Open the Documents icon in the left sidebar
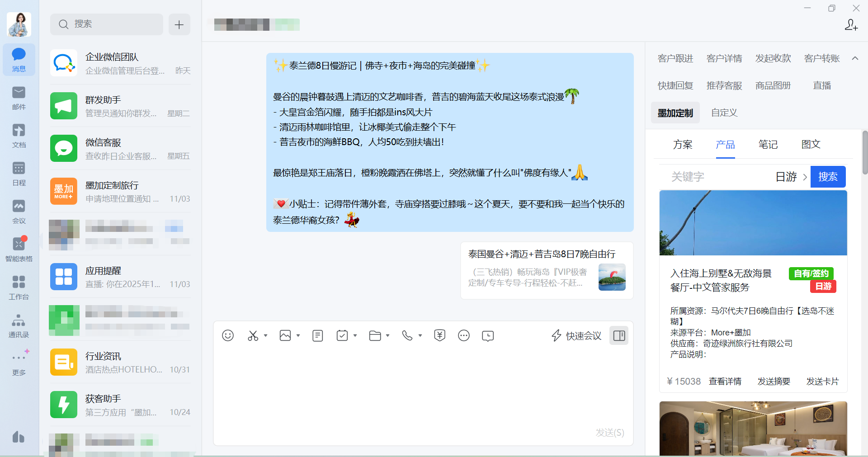This screenshot has width=868, height=457. pyautogui.click(x=19, y=136)
